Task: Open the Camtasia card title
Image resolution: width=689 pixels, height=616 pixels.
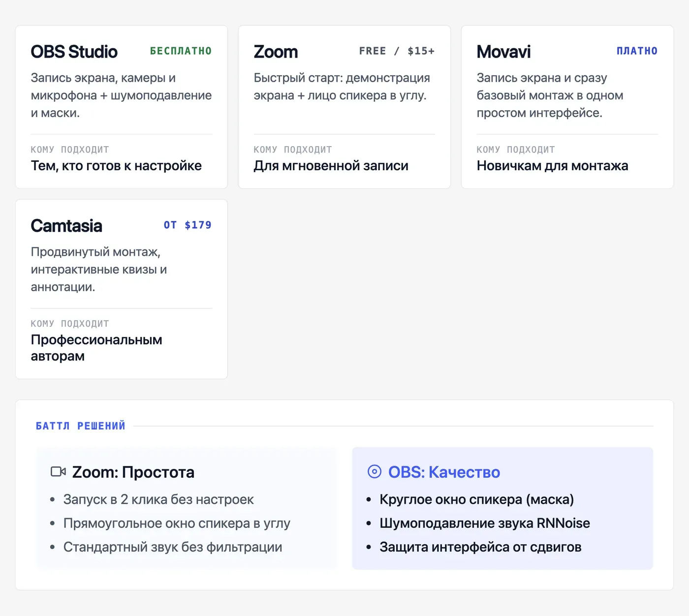Action: [x=66, y=226]
